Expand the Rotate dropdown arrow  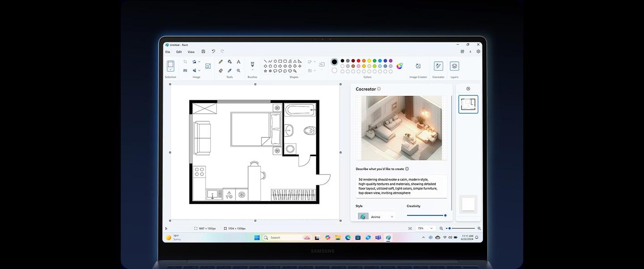coord(199,61)
